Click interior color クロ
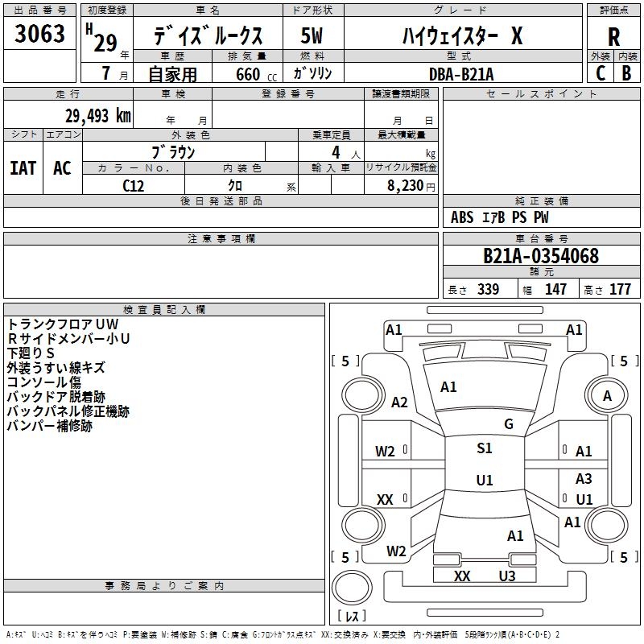This screenshot has height=644, width=644. click(235, 185)
